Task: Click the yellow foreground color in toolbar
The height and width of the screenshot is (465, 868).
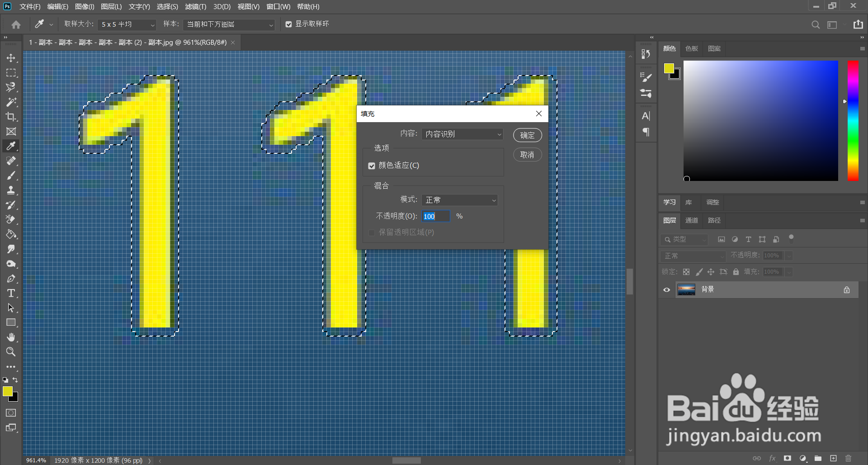Action: point(8,391)
